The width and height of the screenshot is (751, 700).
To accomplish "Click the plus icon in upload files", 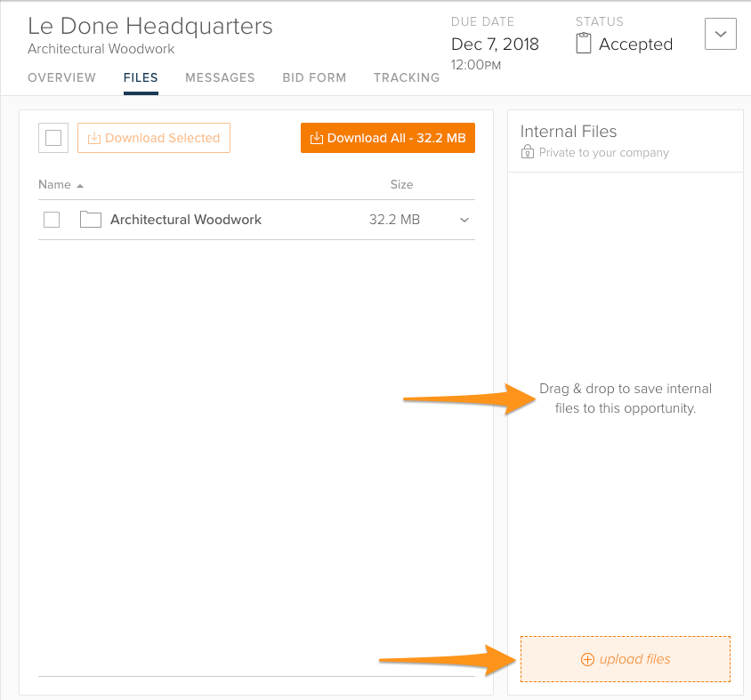I will [586, 660].
